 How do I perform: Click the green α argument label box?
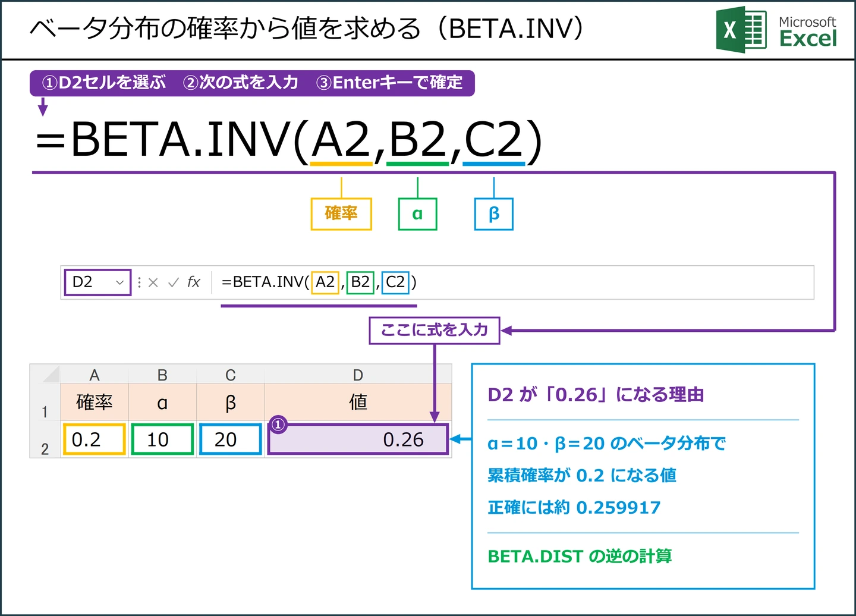[x=417, y=214]
